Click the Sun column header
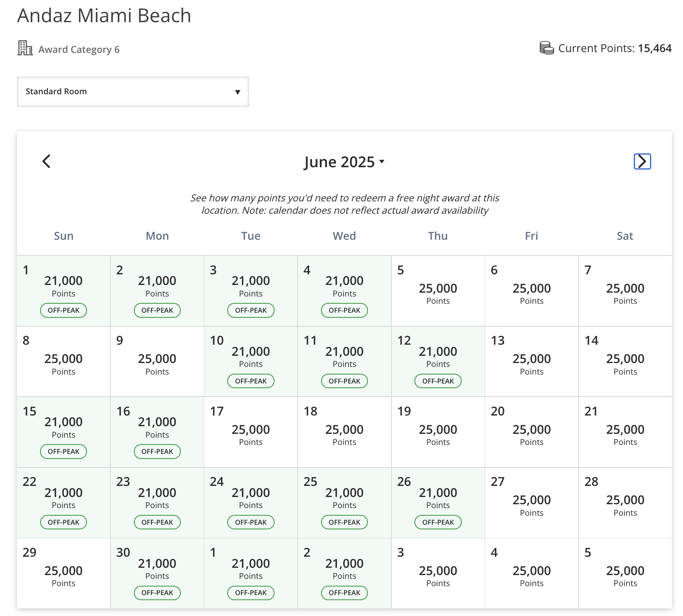The image size is (683, 616). pyautogui.click(x=64, y=236)
